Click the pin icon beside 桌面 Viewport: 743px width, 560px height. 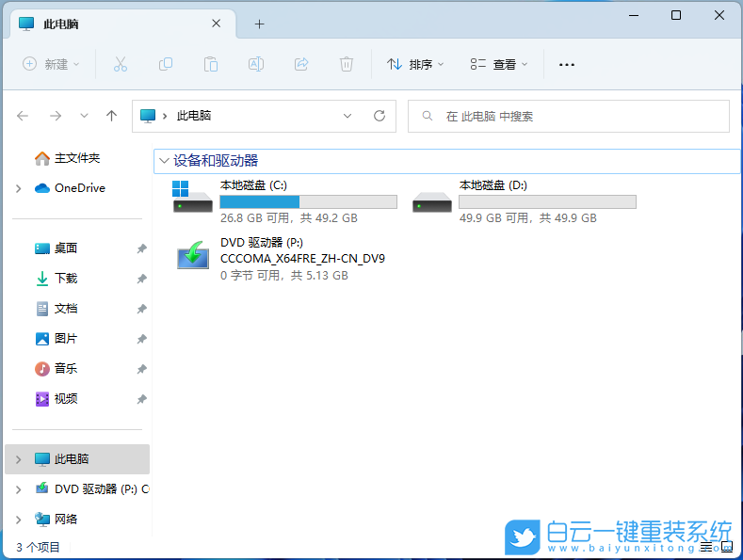(141, 248)
